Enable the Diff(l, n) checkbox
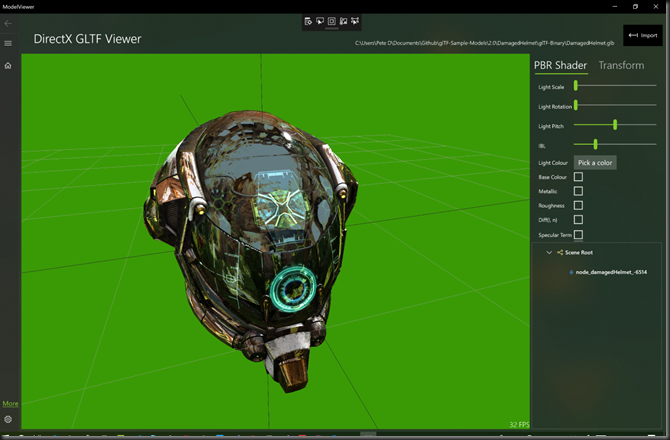 click(x=578, y=220)
